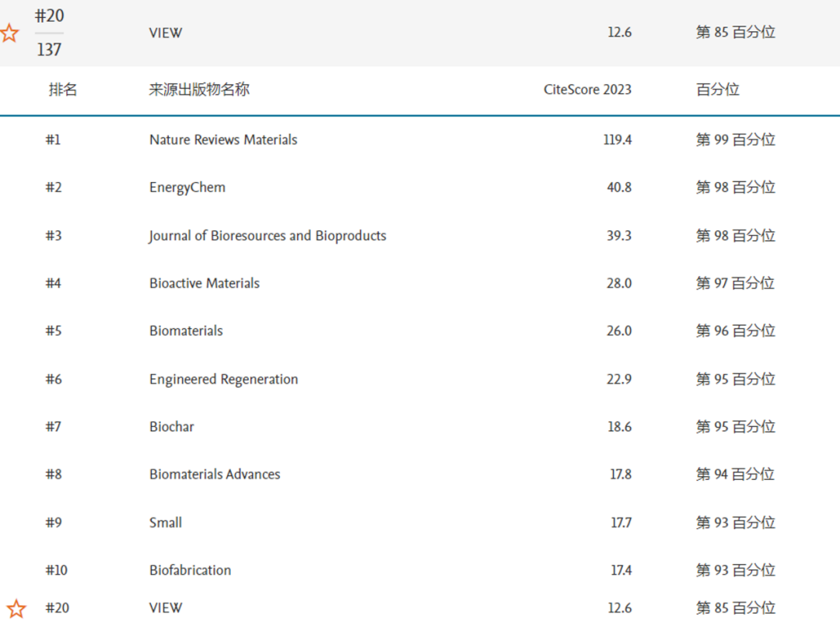The image size is (840, 627).
Task: Open the EnergyChem journal entry
Action: click(x=187, y=187)
